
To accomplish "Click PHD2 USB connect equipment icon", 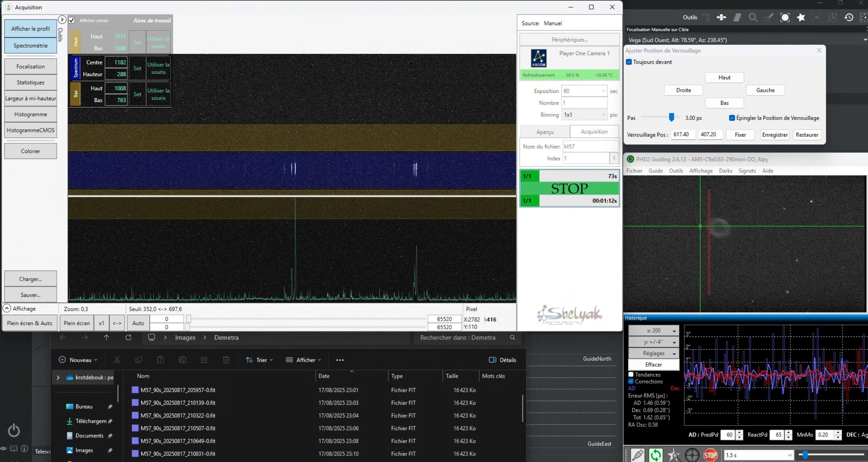I will (637, 455).
